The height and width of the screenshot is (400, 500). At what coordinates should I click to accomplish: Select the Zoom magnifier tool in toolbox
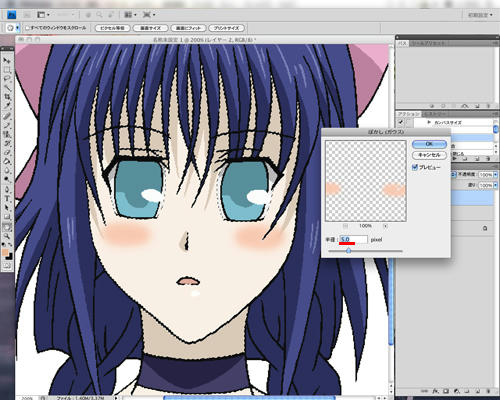click(x=7, y=236)
